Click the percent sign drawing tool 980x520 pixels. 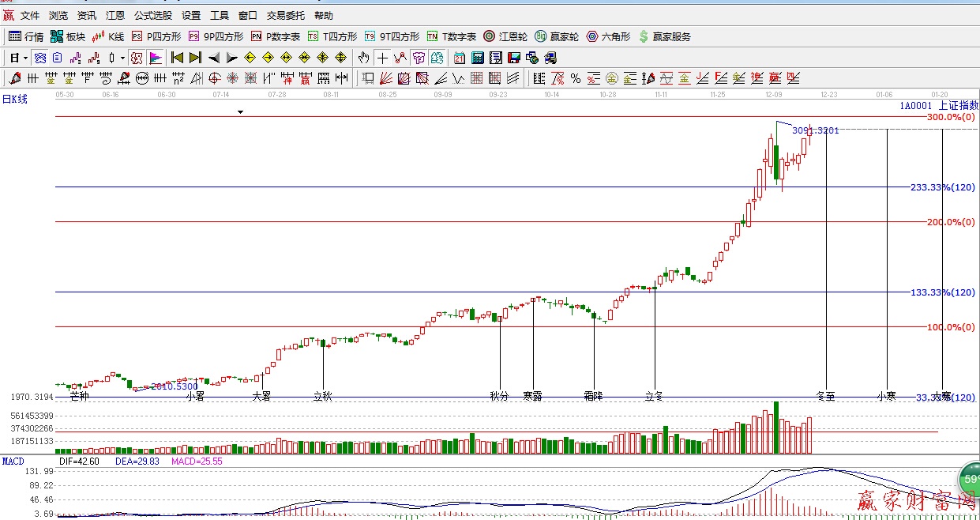pyautogui.click(x=576, y=78)
